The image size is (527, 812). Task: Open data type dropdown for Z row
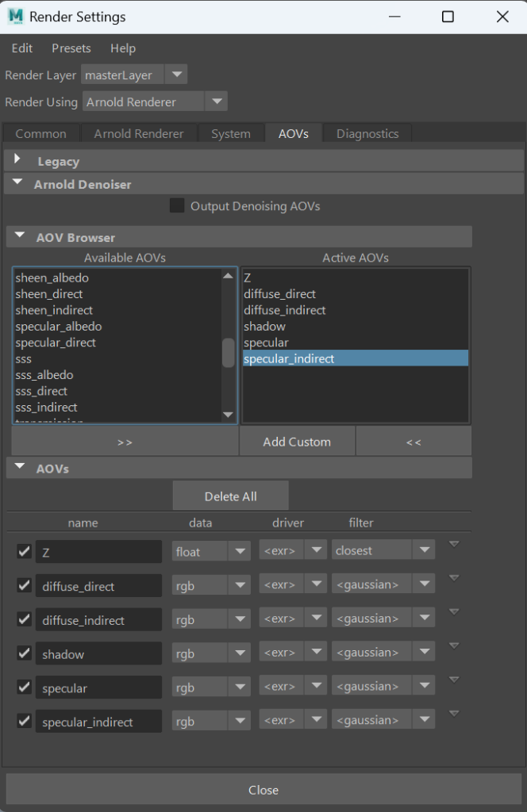[x=211, y=551]
